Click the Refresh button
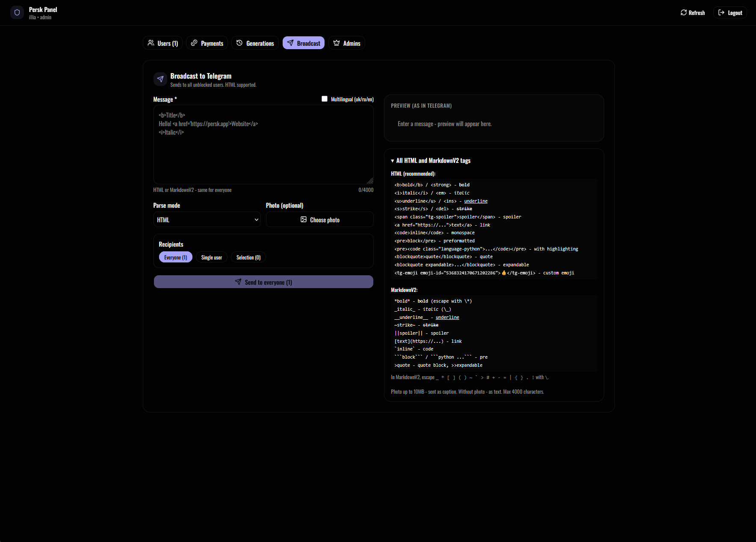 (x=693, y=12)
